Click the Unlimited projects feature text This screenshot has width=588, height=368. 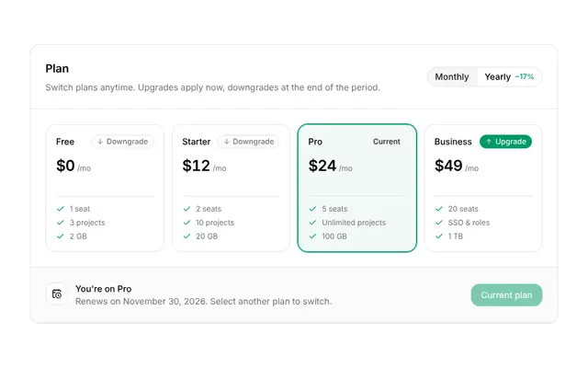(x=354, y=223)
